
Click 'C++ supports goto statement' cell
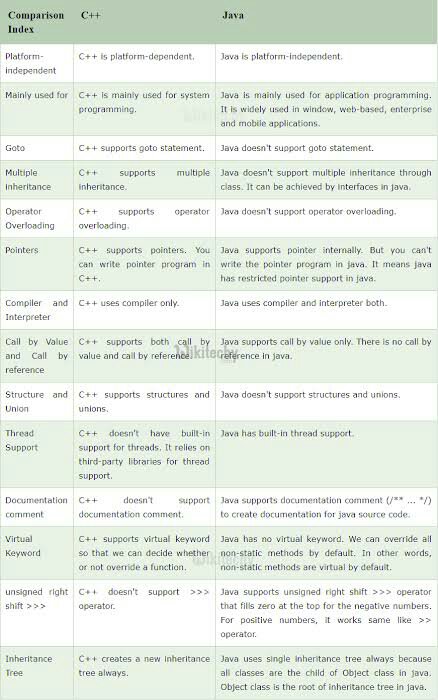142,148
